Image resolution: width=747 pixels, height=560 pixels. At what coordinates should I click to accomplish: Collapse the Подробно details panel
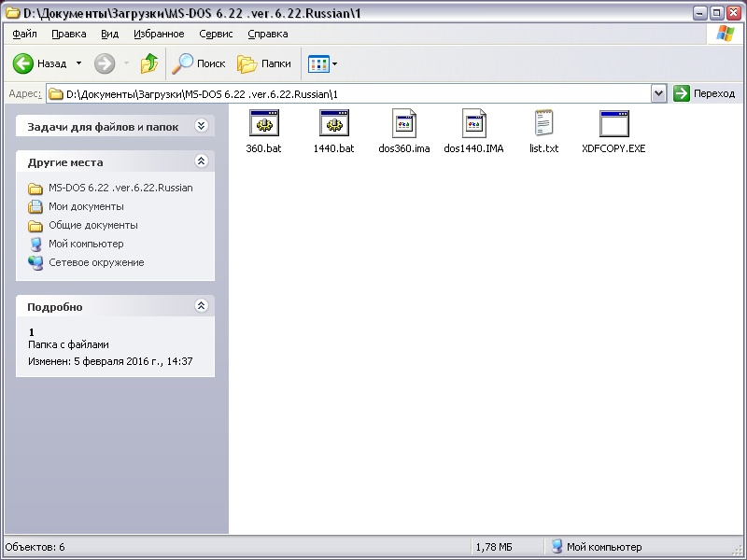pos(201,306)
